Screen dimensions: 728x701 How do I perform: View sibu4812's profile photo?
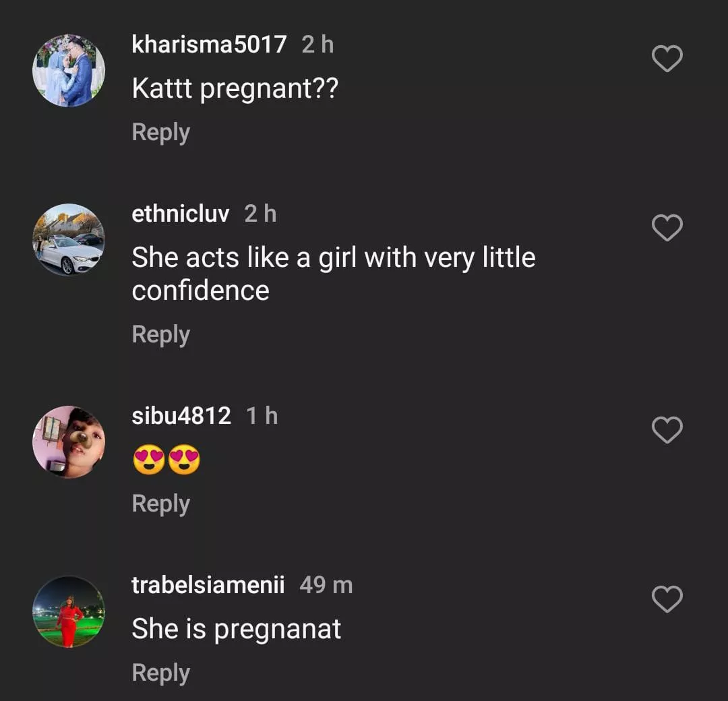point(69,442)
